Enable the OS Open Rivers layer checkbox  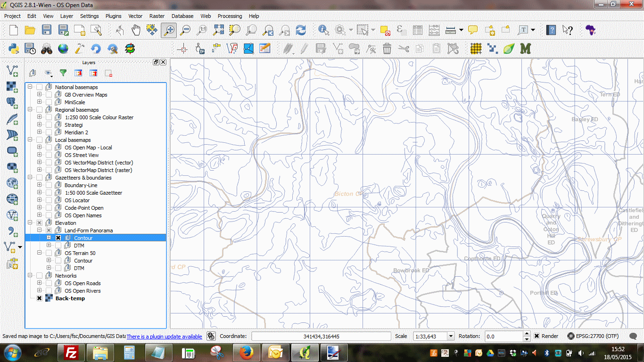tap(49, 291)
